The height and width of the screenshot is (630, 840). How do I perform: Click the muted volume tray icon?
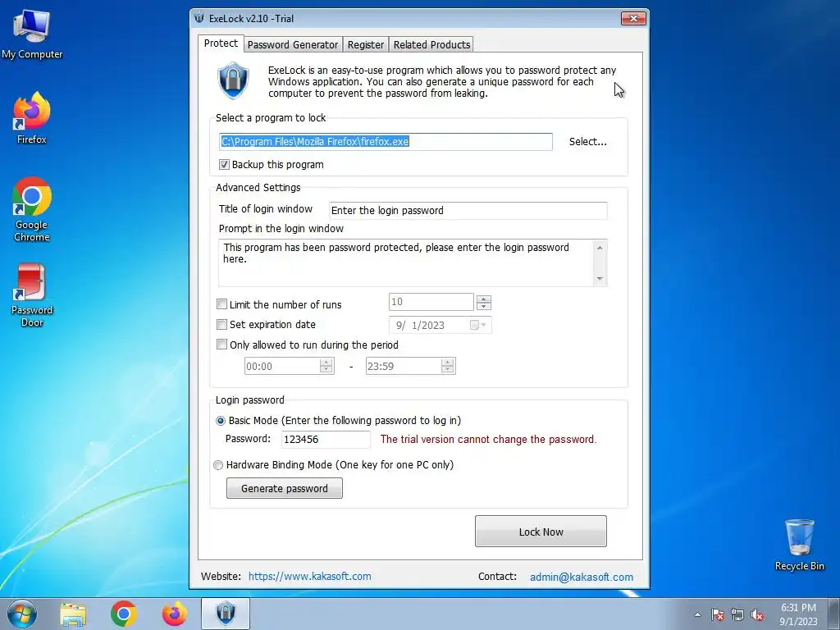point(757,614)
